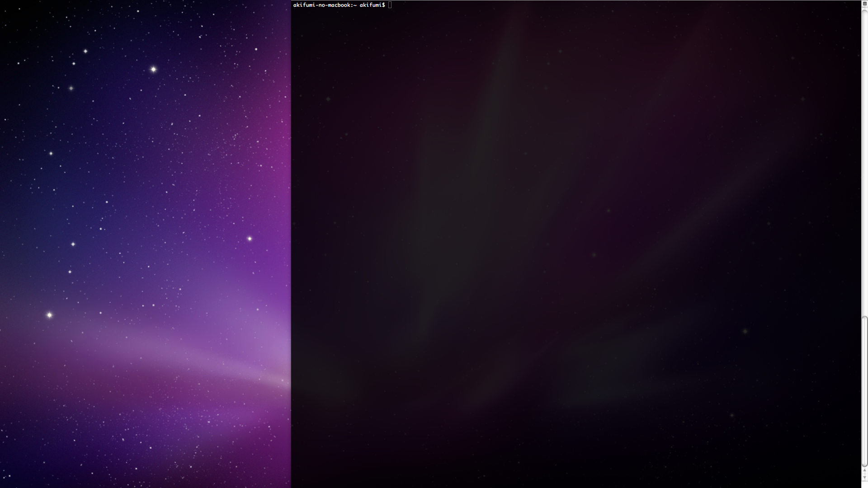Click the split pane icon above scrollbar
The image size is (868, 488).
tap(864, 4)
